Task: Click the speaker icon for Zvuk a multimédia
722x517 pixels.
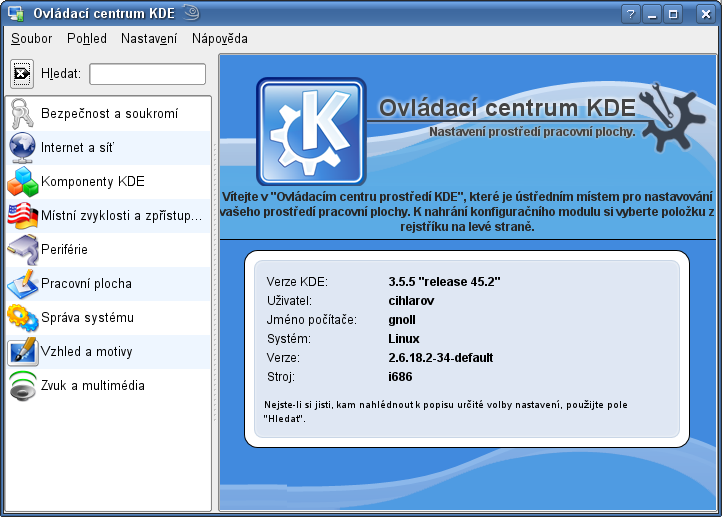Action: 22,386
